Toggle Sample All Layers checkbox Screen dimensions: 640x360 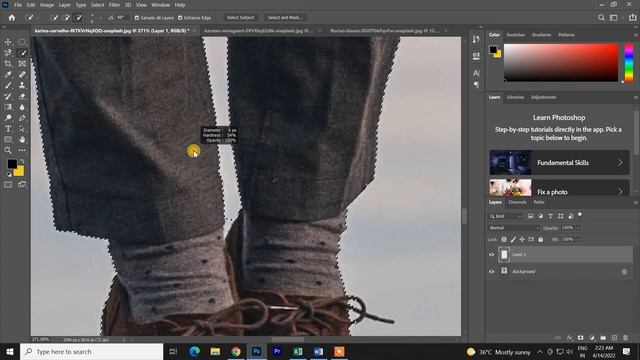pos(137,18)
